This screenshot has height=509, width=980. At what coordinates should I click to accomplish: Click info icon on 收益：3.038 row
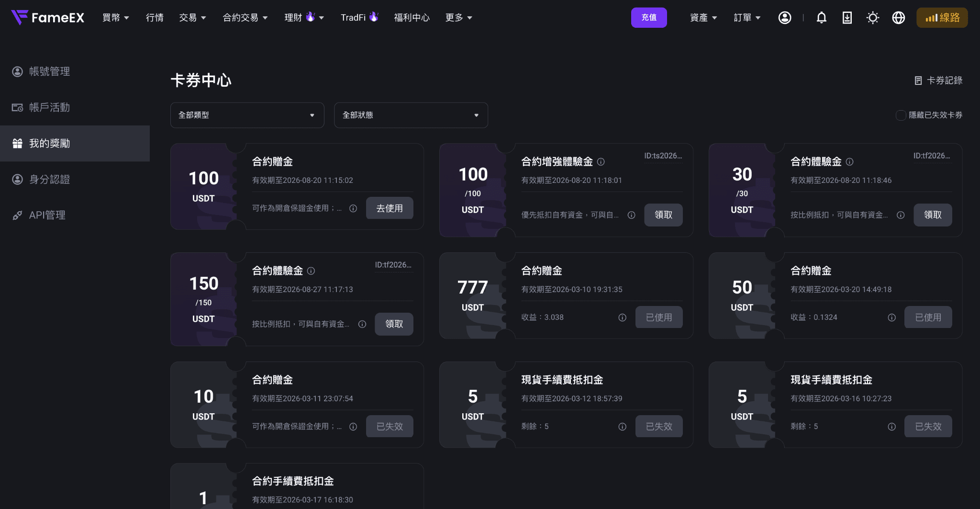click(x=623, y=317)
